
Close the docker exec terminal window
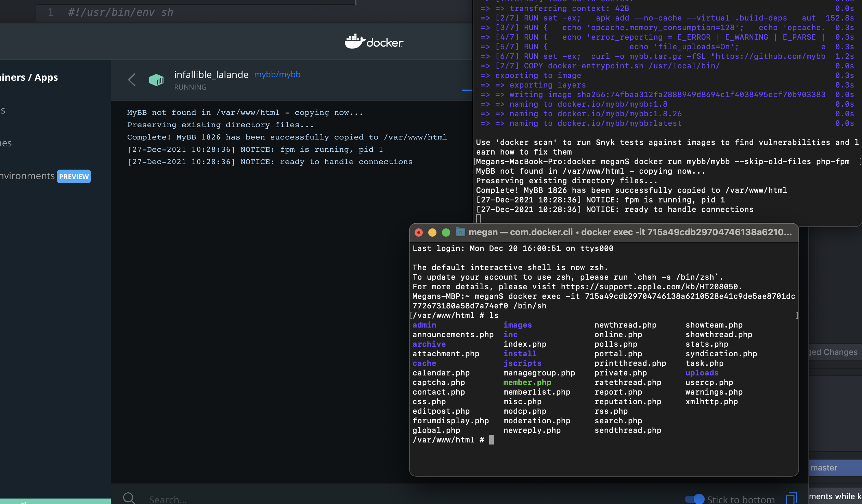coord(418,233)
